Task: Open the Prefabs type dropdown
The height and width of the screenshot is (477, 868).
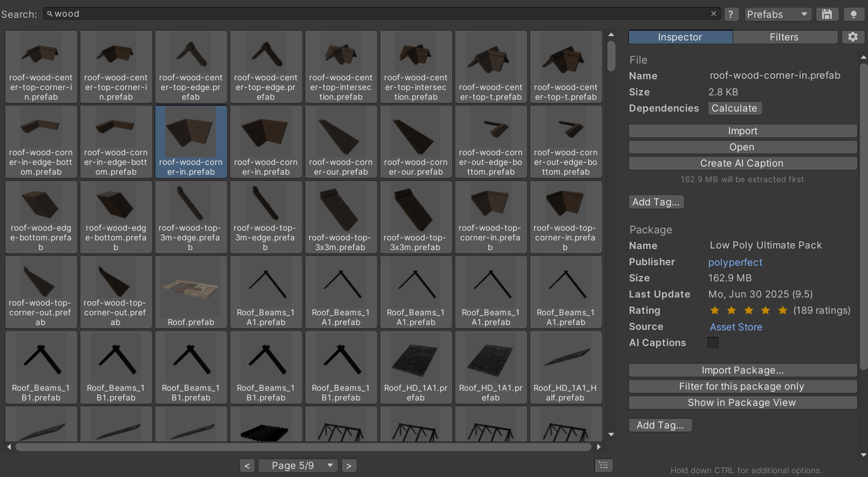Action: point(777,15)
